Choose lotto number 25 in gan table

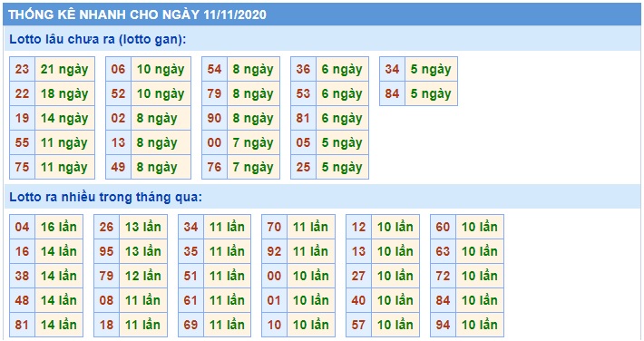click(x=303, y=167)
